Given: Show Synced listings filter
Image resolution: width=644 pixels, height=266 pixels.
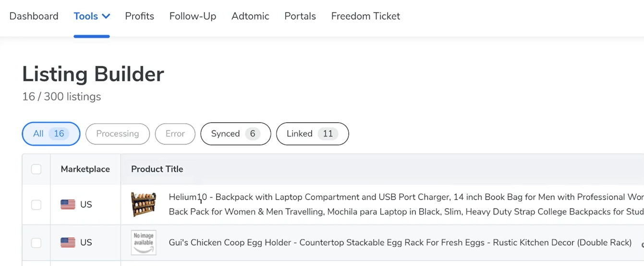Looking at the screenshot, I should pyautogui.click(x=235, y=134).
